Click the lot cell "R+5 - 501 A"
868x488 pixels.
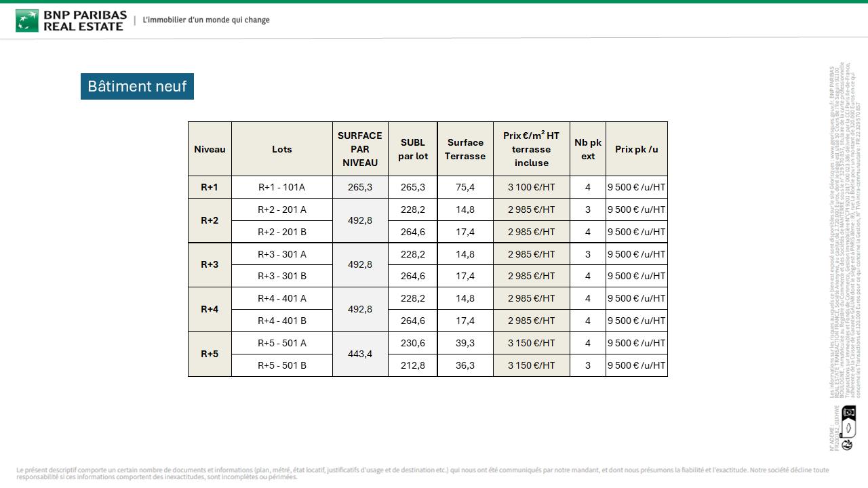click(282, 343)
